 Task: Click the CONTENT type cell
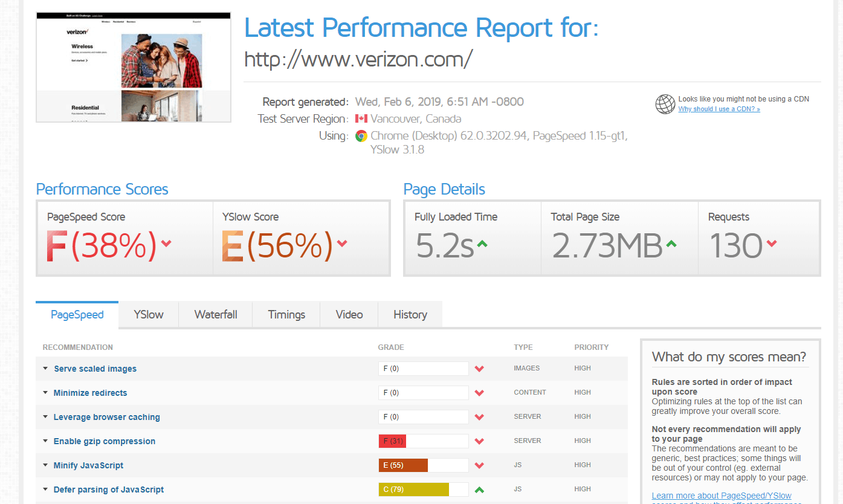(x=530, y=392)
